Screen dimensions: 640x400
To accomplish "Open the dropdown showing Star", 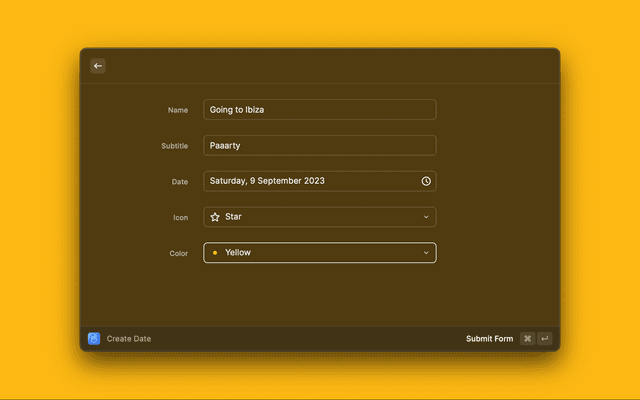I will [x=319, y=217].
